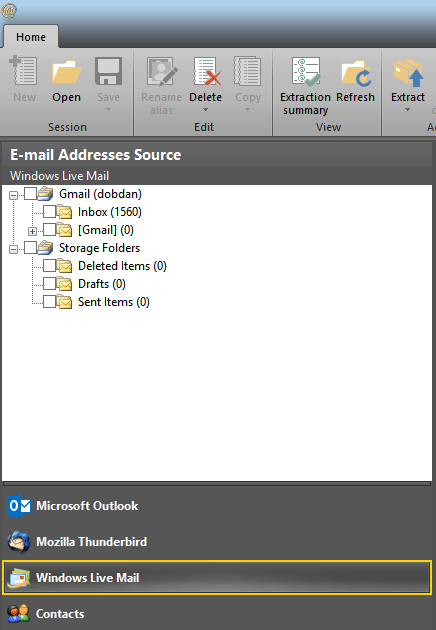The image size is (436, 630).
Task: Check the Storage Folders checkbox
Action: (x=31, y=248)
